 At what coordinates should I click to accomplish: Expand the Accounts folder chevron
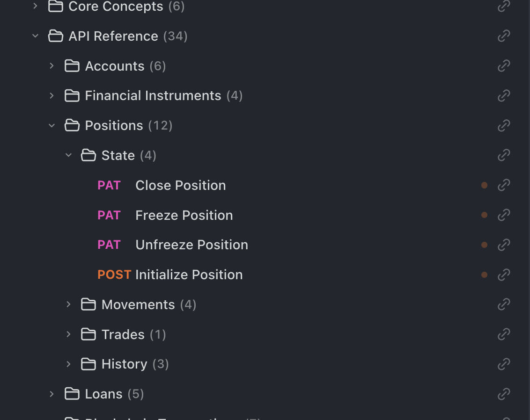click(x=52, y=66)
